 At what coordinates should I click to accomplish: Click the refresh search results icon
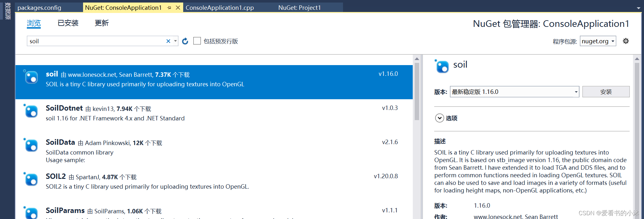pyautogui.click(x=185, y=41)
